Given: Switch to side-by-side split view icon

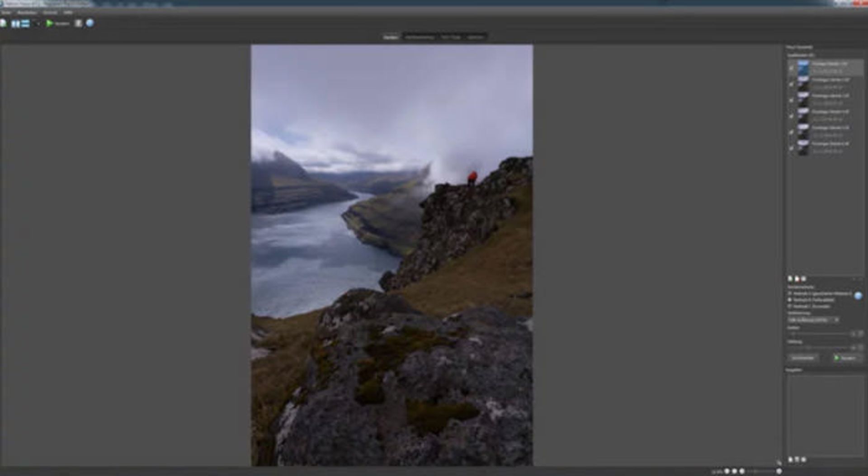Looking at the screenshot, I should [x=16, y=24].
